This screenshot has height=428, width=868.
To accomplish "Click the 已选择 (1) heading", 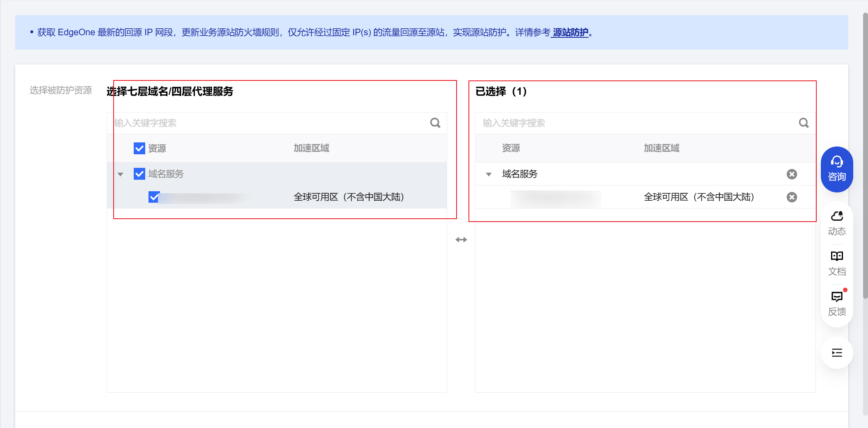I will (501, 91).
